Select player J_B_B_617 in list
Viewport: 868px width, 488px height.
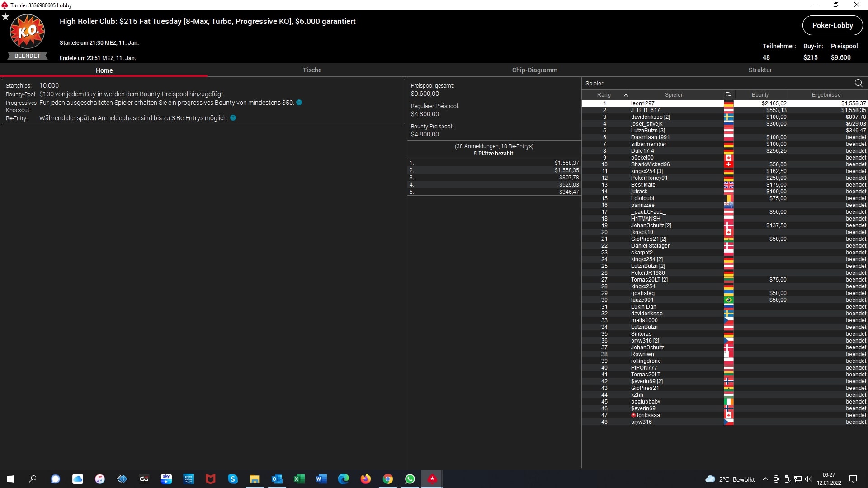click(x=645, y=110)
